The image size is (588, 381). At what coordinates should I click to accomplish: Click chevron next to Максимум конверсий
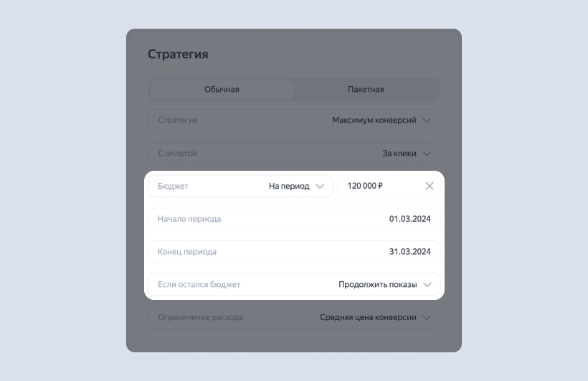(427, 121)
